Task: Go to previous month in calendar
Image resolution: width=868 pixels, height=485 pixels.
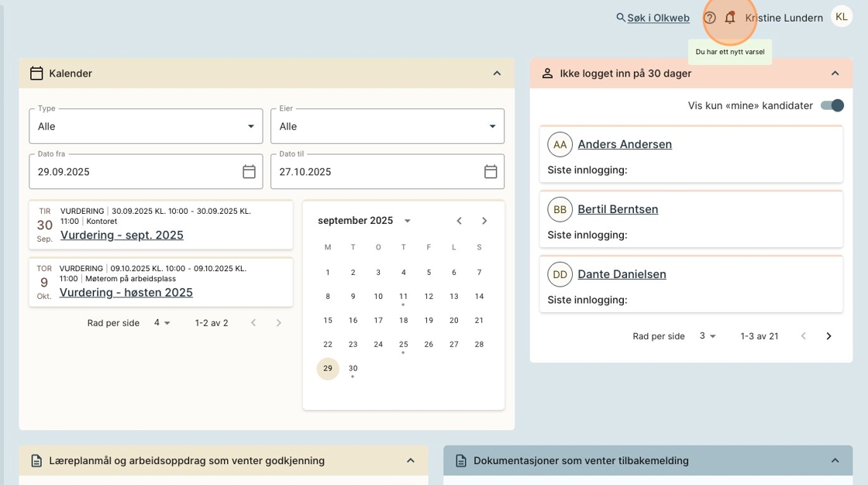Action: 459,221
